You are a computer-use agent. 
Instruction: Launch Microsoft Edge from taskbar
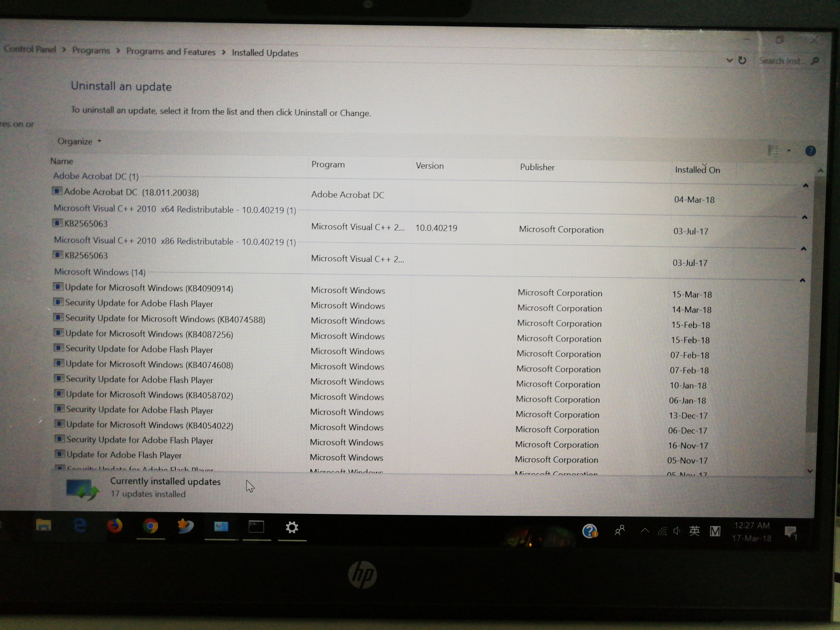pos(79,526)
